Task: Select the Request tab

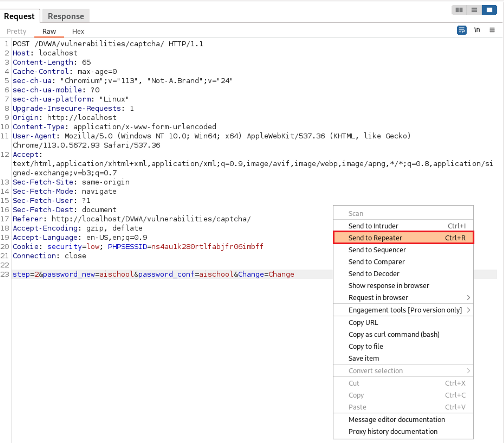Action: pos(19,16)
